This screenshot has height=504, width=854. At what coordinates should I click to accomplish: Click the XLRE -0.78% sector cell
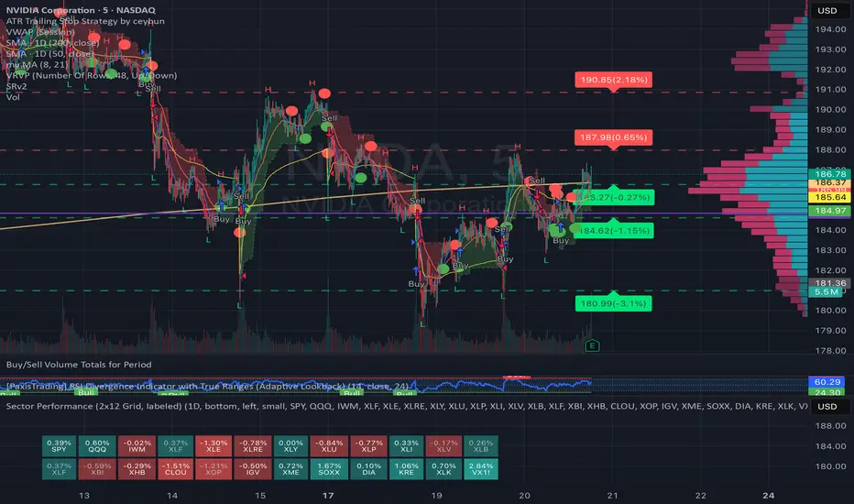[x=253, y=446]
